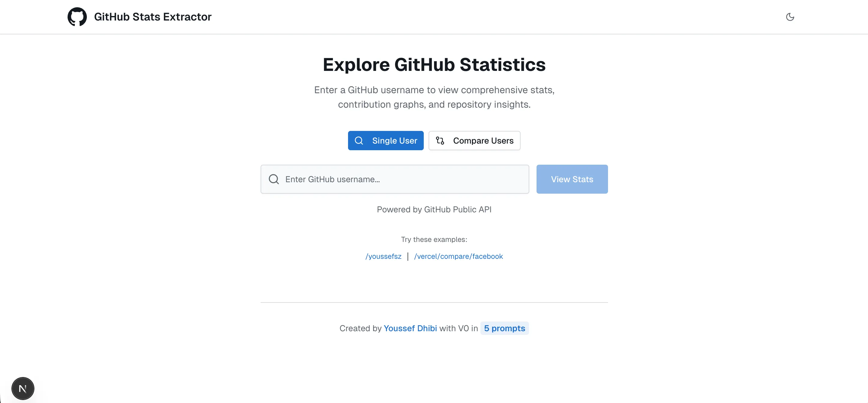This screenshot has width=868, height=403.
Task: Select the Single User mode tab
Action: pos(385,141)
